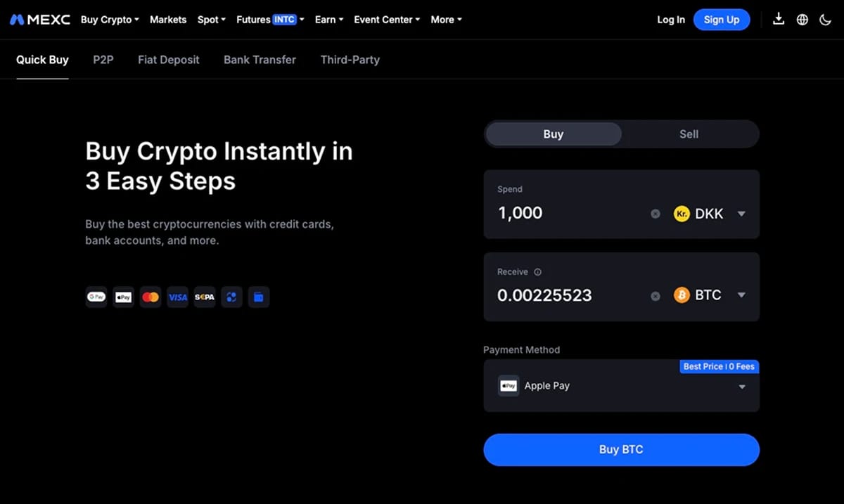The height and width of the screenshot is (504, 844).
Task: Open the DKK currency dropdown
Action: [710, 214]
